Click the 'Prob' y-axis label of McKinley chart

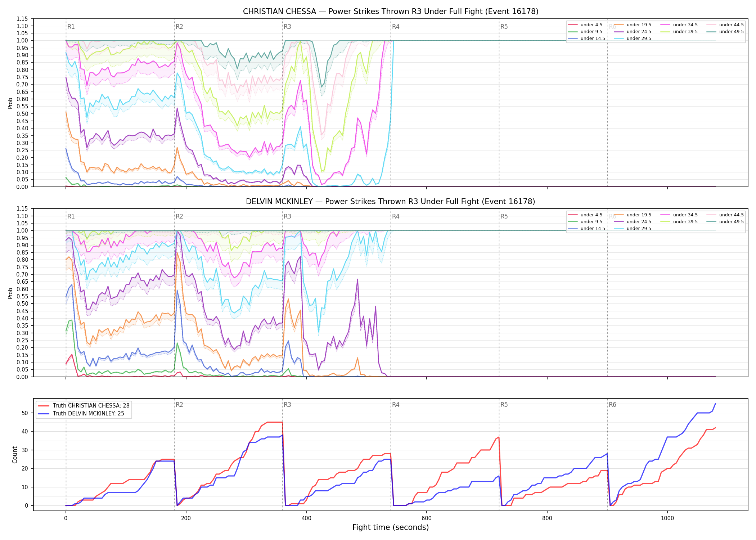click(10, 293)
